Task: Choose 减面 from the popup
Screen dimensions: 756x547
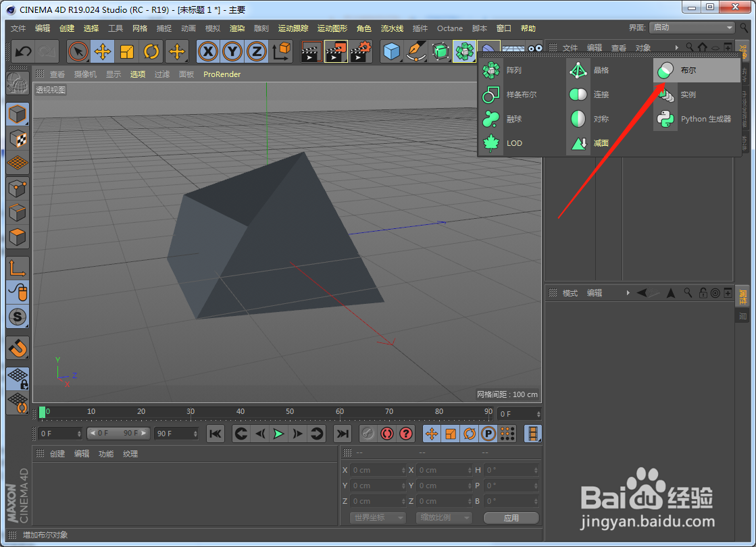Action: pos(609,143)
